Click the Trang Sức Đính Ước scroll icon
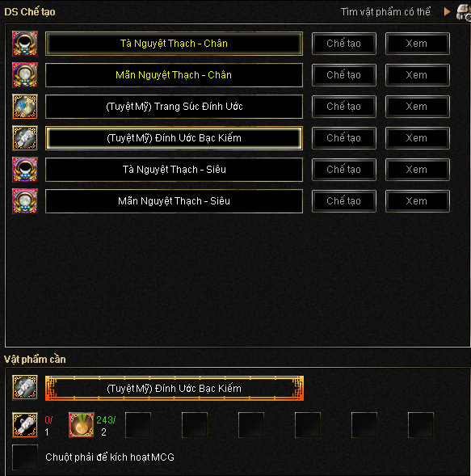Screen dimensions: 471x476 click(x=25, y=107)
